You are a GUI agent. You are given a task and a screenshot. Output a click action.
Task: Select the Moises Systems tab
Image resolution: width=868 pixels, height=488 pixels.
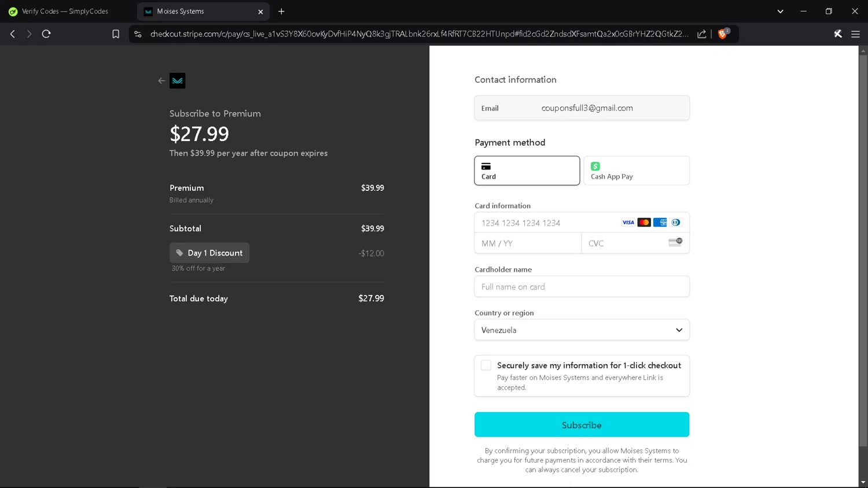tap(203, 12)
